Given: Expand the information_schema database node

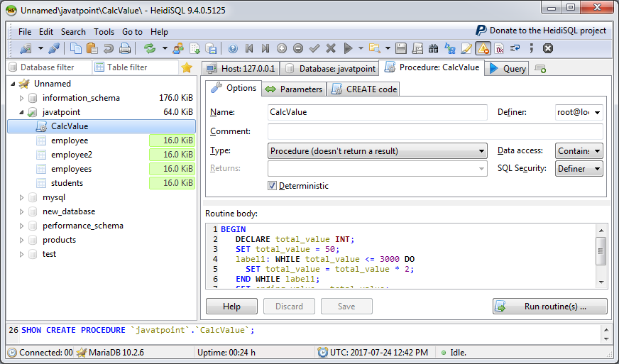Looking at the screenshot, I should [x=22, y=98].
